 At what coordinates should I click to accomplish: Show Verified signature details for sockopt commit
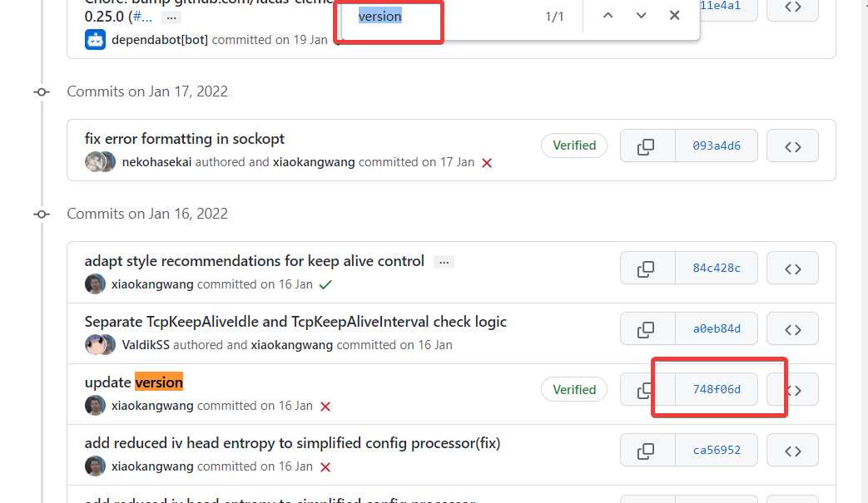tap(574, 145)
